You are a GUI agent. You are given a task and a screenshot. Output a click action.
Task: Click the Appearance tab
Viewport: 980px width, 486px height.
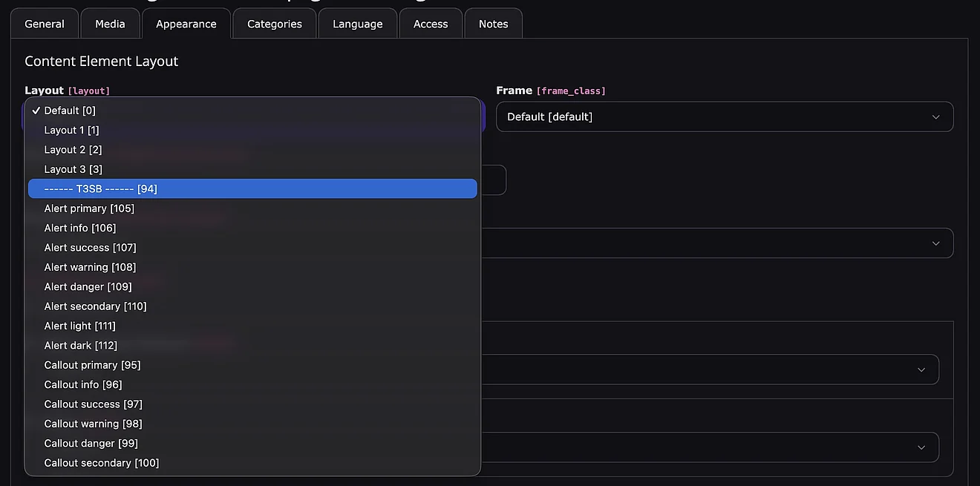click(186, 24)
